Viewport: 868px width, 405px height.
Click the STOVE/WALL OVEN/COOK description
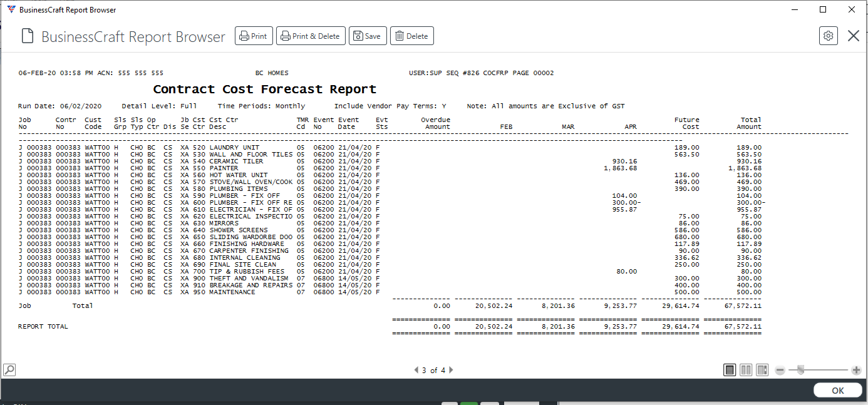coord(251,182)
